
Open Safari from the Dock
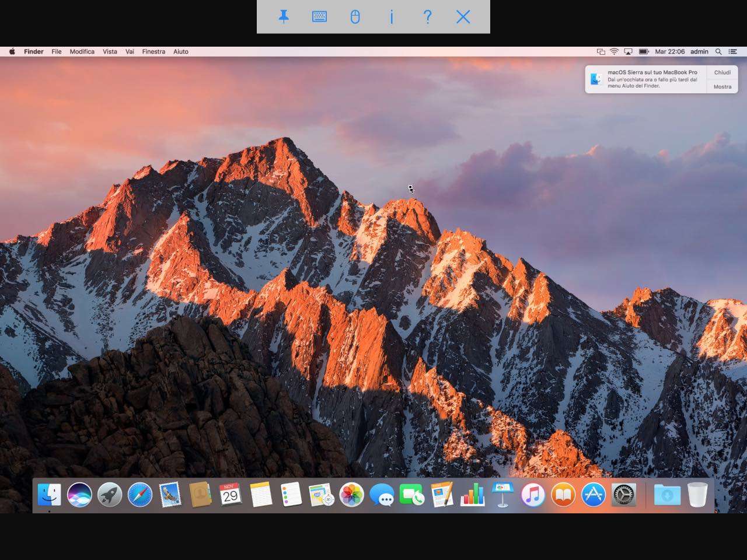tap(140, 495)
